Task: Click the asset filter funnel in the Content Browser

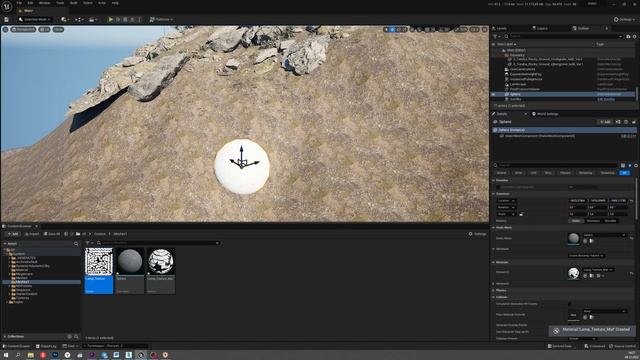Action: (x=88, y=243)
